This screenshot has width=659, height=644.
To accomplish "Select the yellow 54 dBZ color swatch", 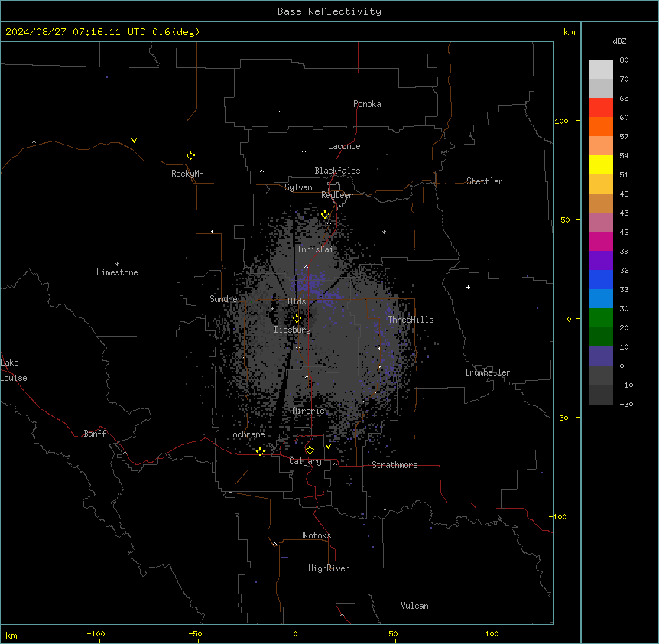I will click(601, 164).
